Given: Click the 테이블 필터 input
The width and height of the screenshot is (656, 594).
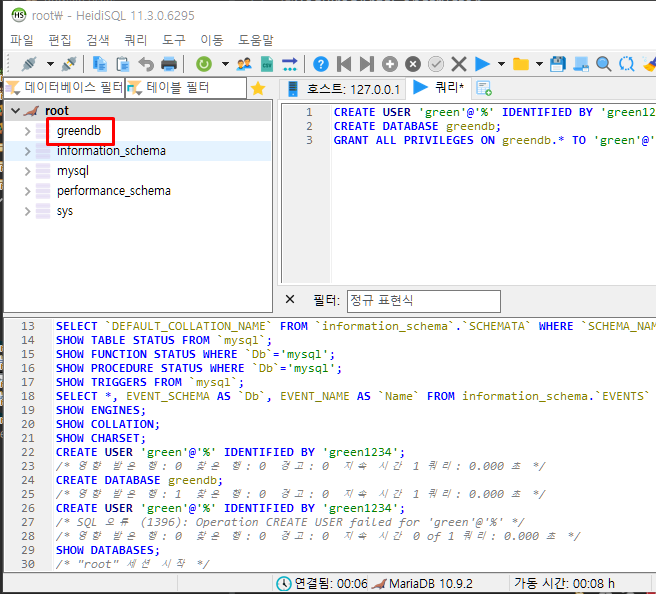Looking at the screenshot, I should [185, 87].
